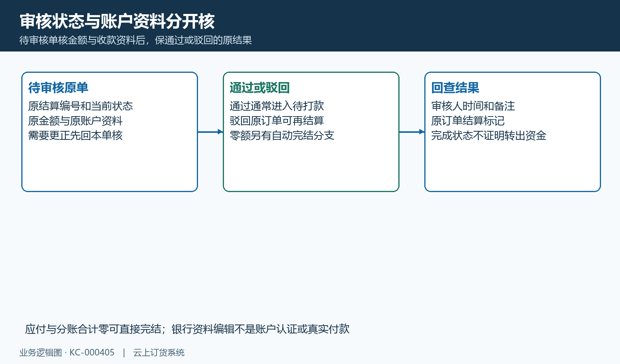Click the line 驳回原订单可再结算

pyautogui.click(x=277, y=121)
